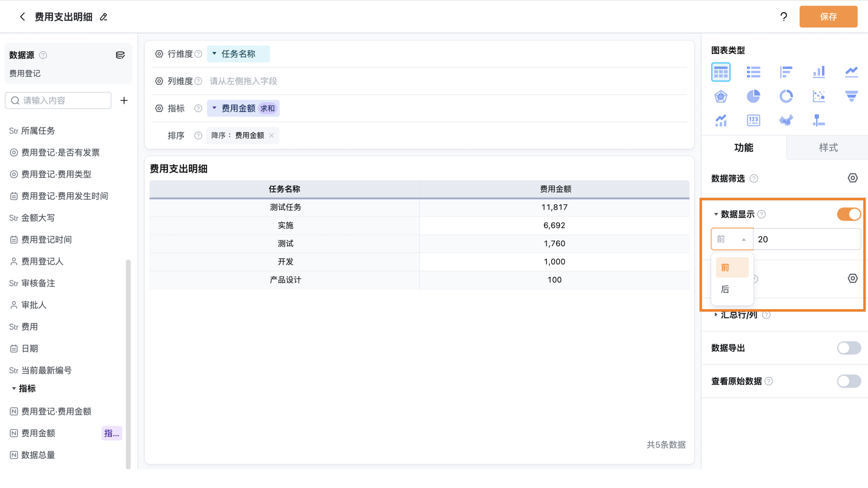
Task: Select the donut chart type
Action: coord(786,96)
